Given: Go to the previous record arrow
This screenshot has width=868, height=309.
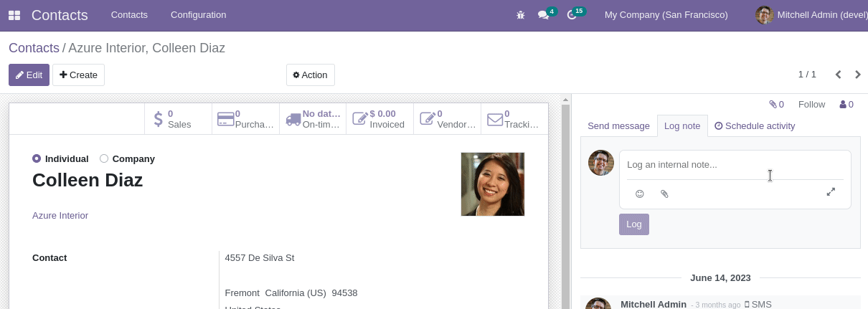Looking at the screenshot, I should click(838, 75).
